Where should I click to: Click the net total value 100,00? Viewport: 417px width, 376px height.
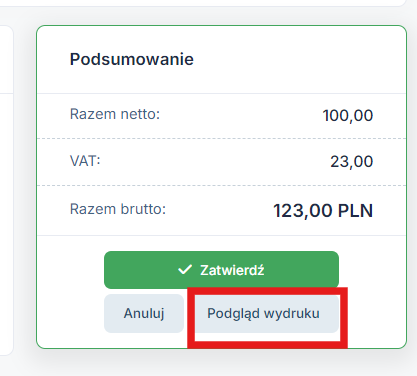(348, 116)
